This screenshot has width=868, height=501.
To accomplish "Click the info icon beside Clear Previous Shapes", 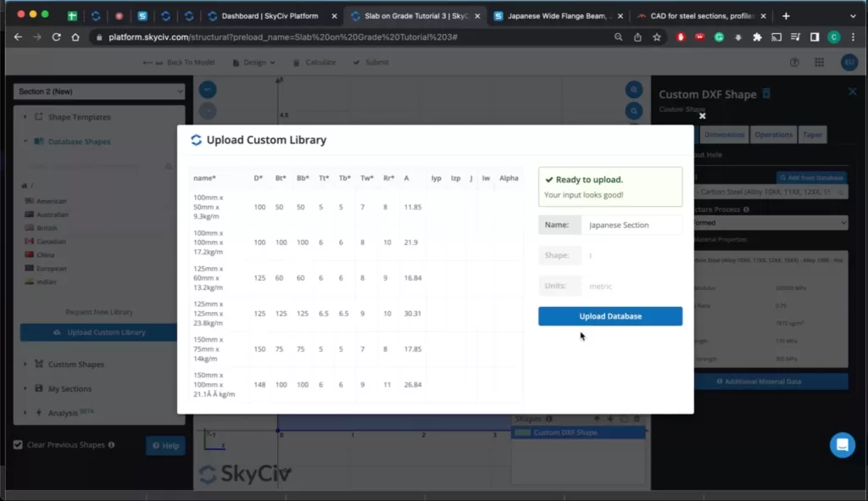I will click(111, 444).
